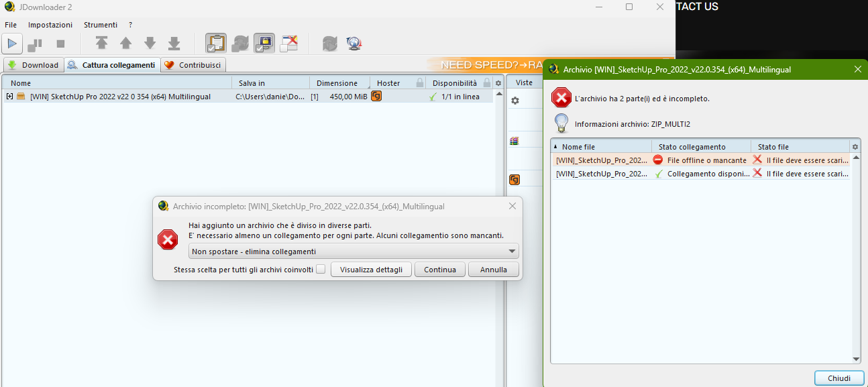Close the Archivio incompleto dialog

(512, 206)
